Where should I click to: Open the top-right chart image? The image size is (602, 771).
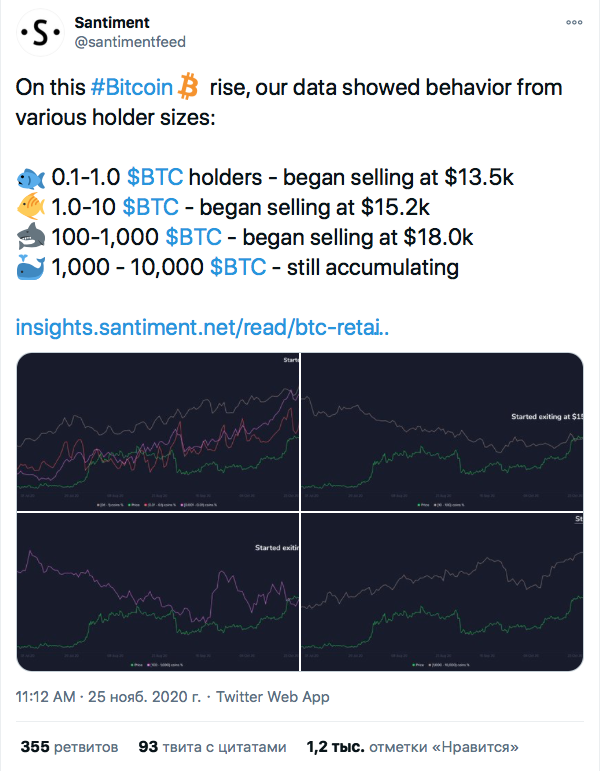443,431
